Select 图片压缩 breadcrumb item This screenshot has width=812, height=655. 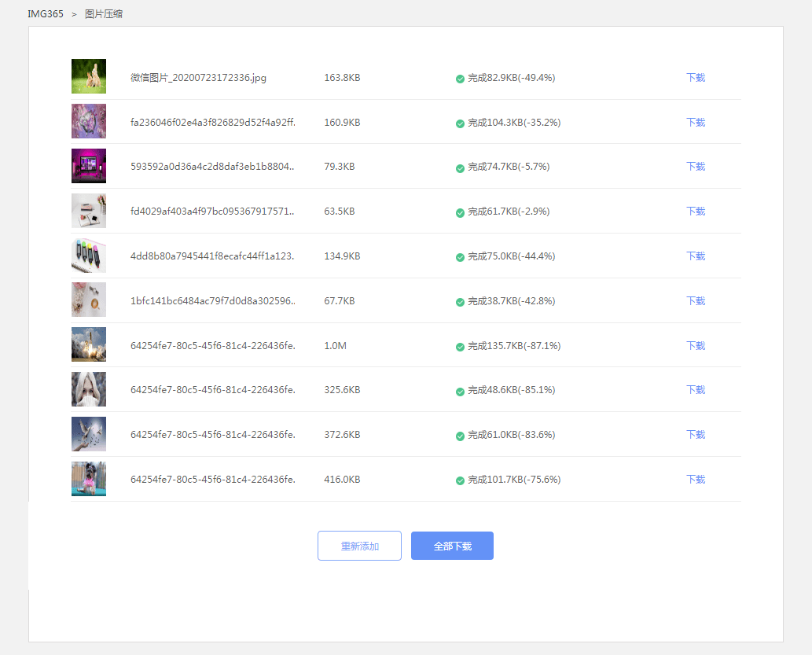[104, 14]
